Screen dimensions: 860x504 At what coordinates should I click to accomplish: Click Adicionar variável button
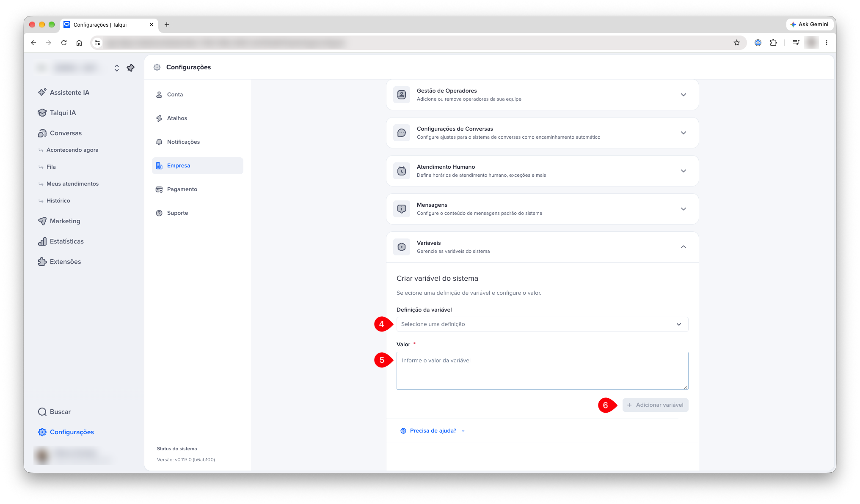point(655,405)
